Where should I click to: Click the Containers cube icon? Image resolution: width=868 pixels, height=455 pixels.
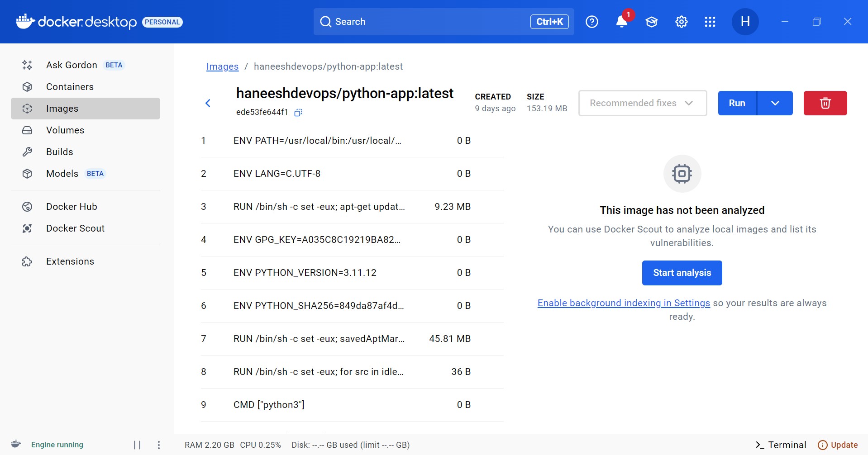(x=27, y=87)
